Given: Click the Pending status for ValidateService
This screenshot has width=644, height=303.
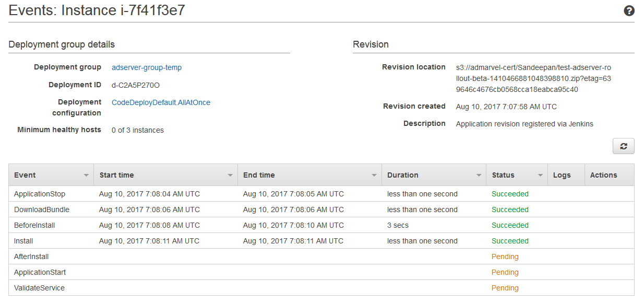Looking at the screenshot, I should click(x=505, y=288).
